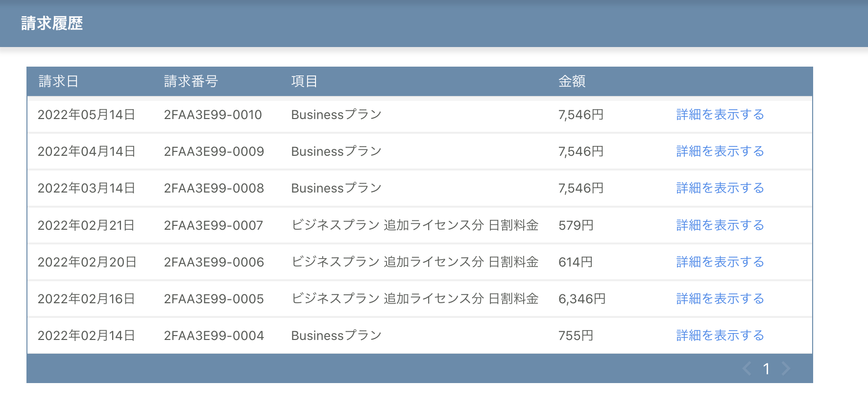The width and height of the screenshot is (868, 411).
Task: Click the 請求番号 column header
Action: pyautogui.click(x=191, y=81)
